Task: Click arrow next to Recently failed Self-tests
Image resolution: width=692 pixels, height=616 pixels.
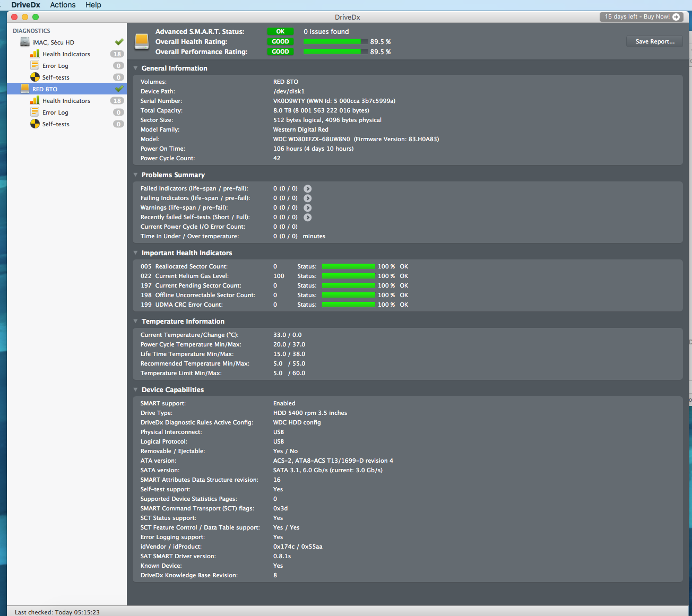Action: coord(308,218)
